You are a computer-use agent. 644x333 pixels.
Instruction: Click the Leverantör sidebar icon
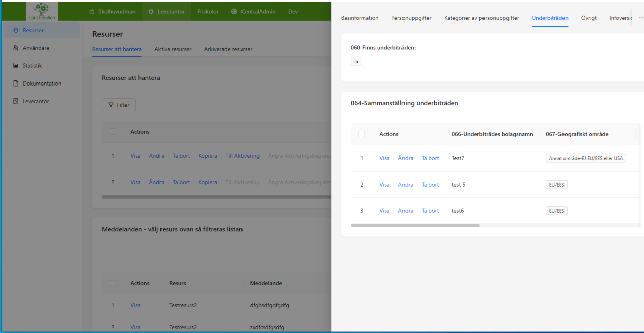(x=16, y=101)
